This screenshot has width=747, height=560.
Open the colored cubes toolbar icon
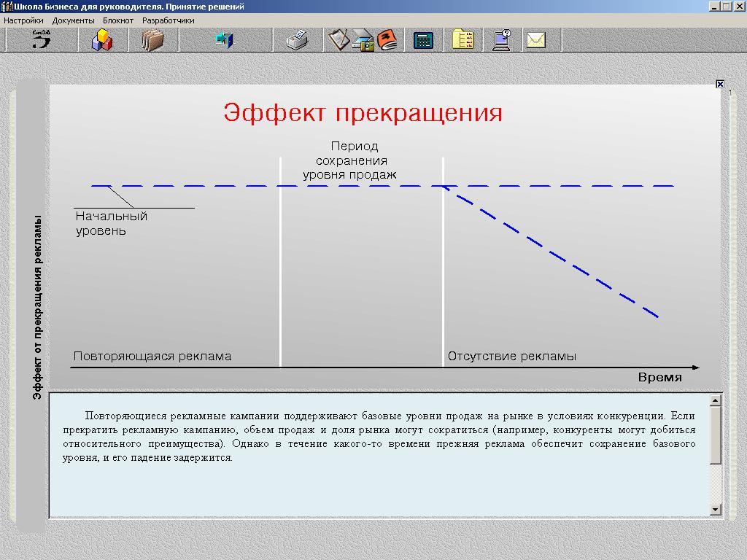pyautogui.click(x=102, y=39)
